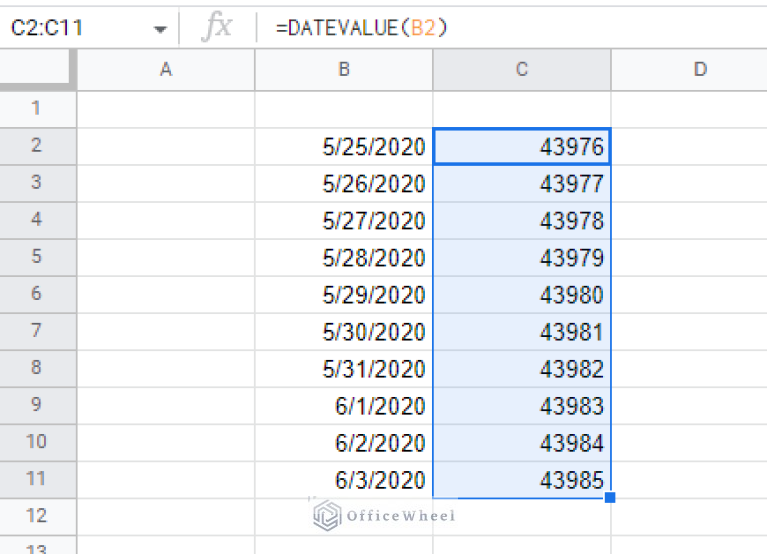Select cell B7 showing 5/30/2020
Image resolution: width=767 pixels, height=554 pixels.
(x=344, y=332)
